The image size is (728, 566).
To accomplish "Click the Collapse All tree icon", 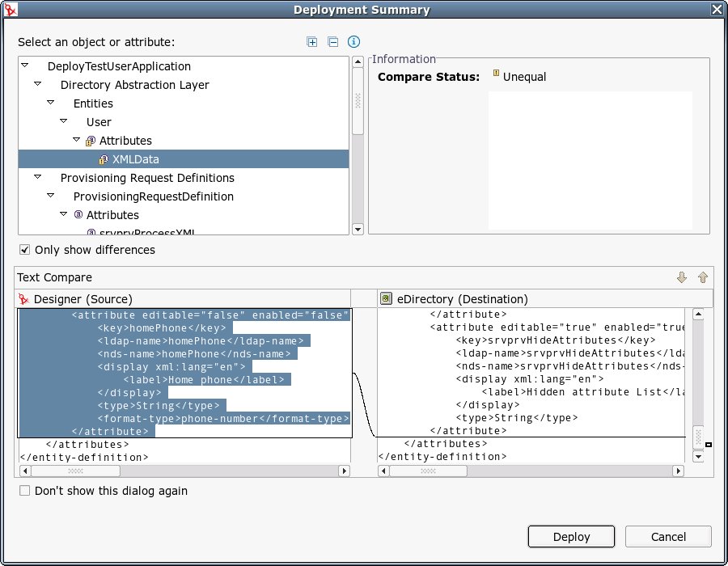I will click(333, 42).
